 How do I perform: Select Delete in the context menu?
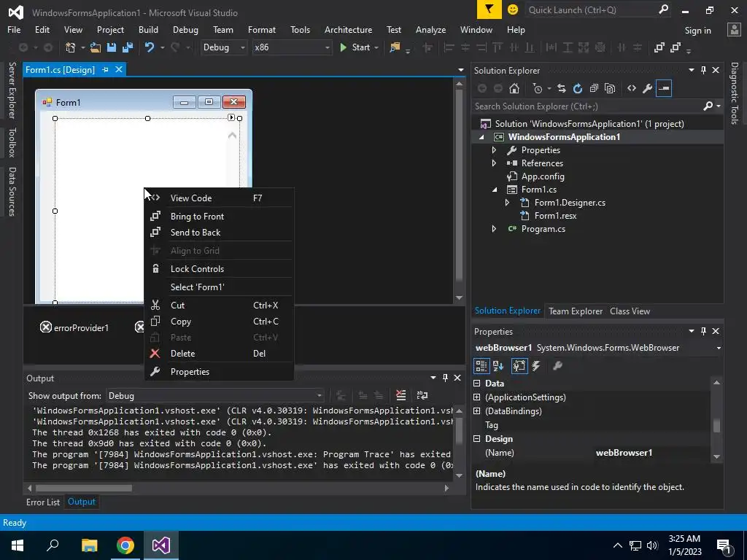219,354
